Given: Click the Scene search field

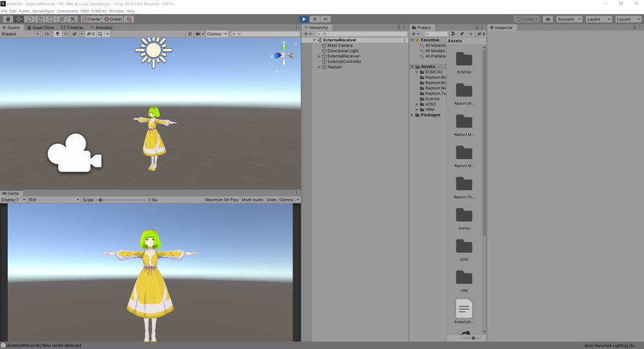Looking at the screenshot, I should (x=265, y=33).
